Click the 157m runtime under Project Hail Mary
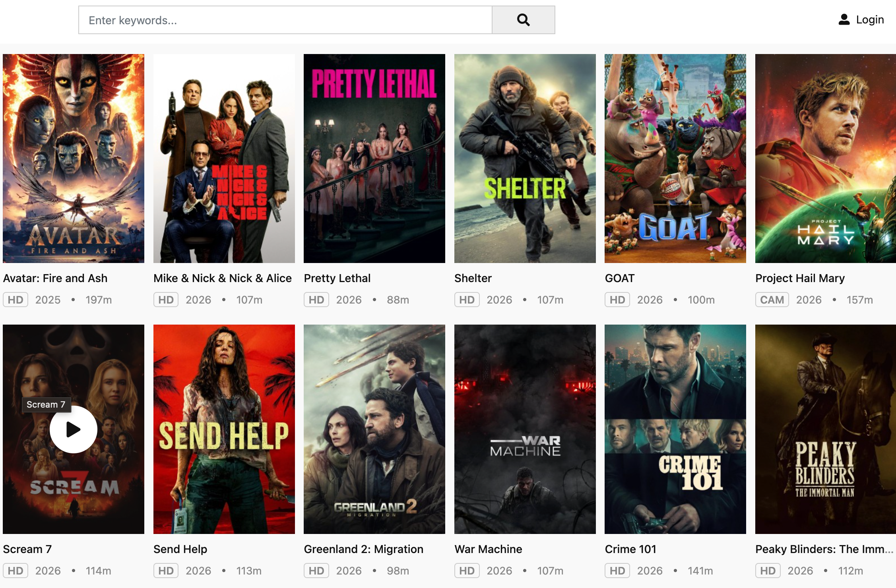Image resolution: width=896 pixels, height=588 pixels. tap(860, 300)
